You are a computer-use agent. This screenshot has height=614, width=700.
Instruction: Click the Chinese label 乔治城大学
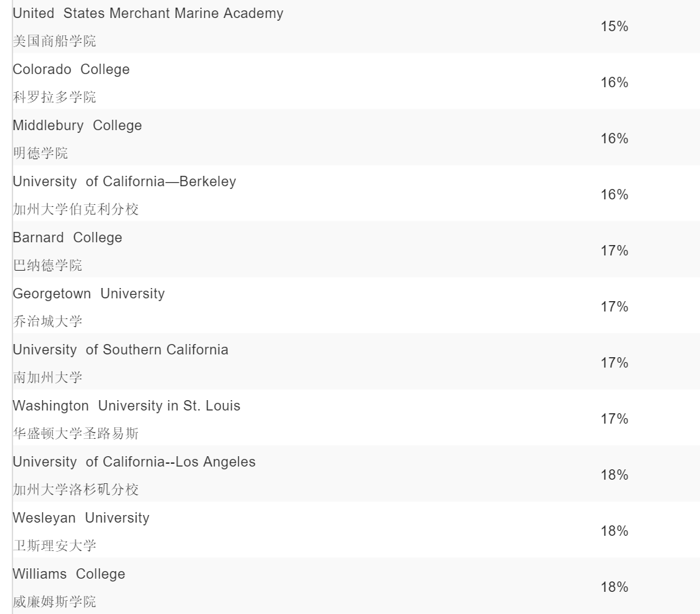tap(48, 321)
